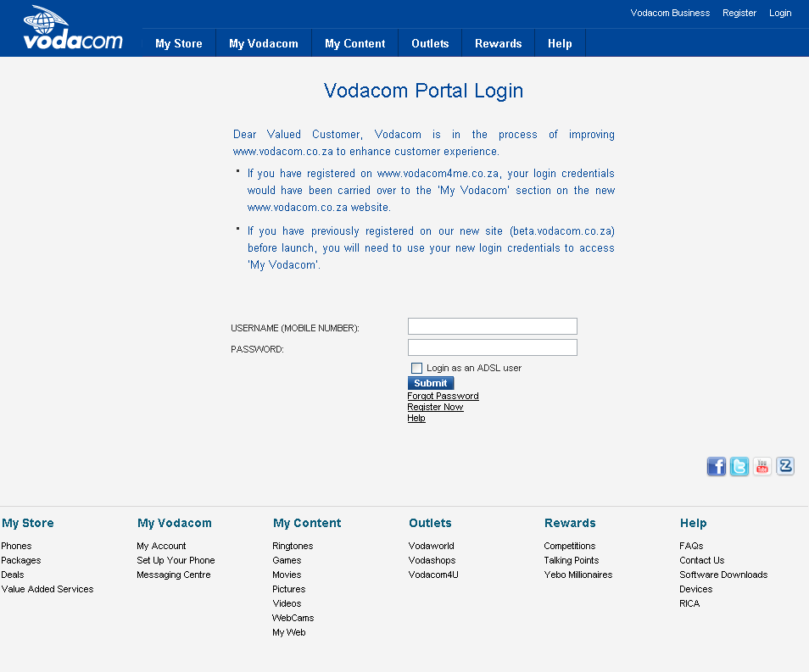The image size is (809, 672).
Task: Open the Z social network icon
Action: 785,466
